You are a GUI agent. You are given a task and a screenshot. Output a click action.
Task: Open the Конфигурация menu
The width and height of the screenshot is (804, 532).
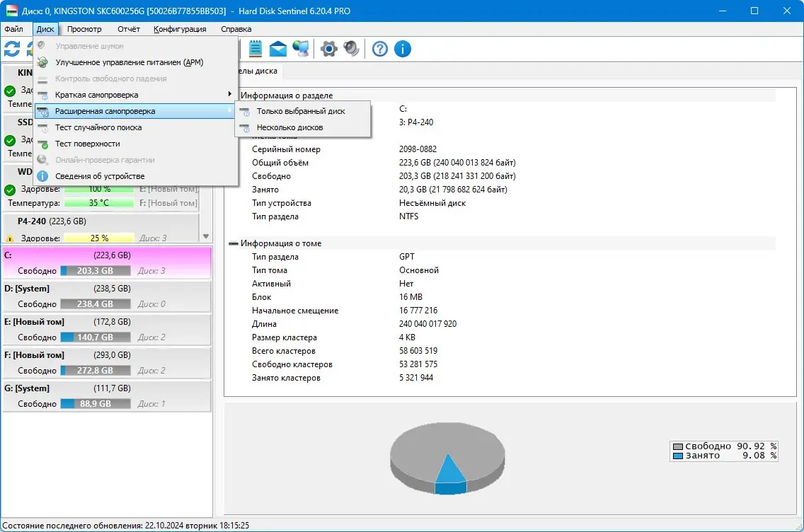tap(180, 29)
